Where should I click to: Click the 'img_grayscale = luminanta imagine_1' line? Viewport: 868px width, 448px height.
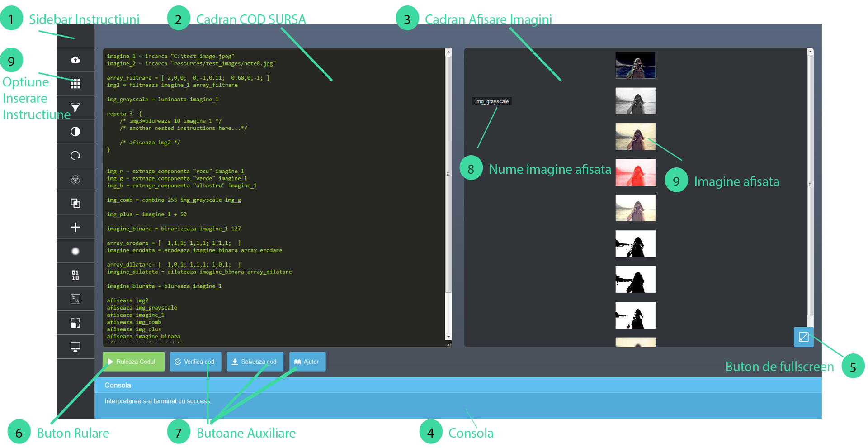pos(163,100)
